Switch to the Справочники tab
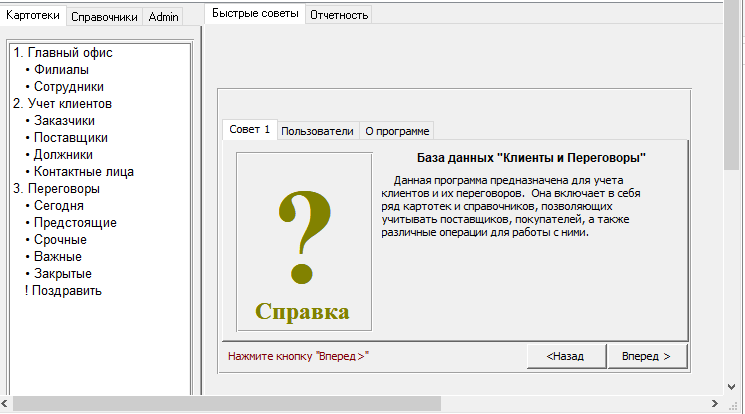745x414 pixels. [104, 16]
